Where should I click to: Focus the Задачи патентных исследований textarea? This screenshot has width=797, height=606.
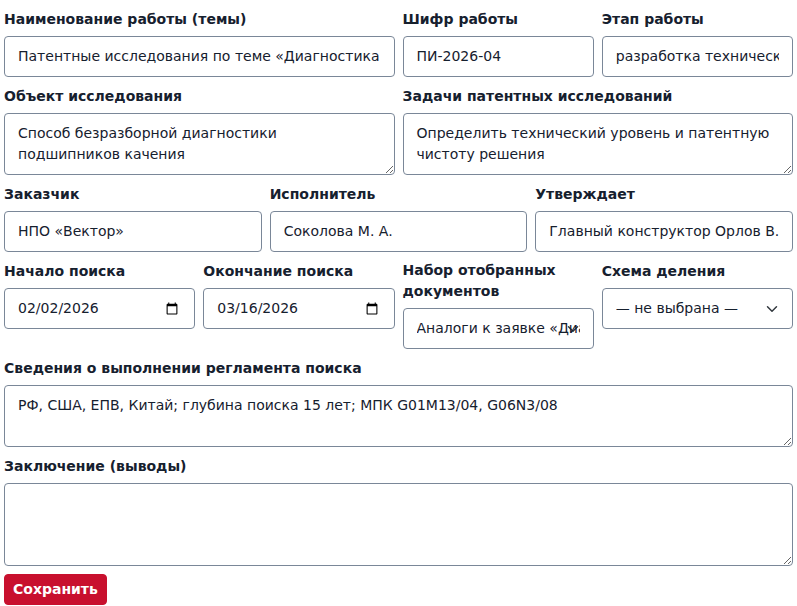click(x=598, y=144)
